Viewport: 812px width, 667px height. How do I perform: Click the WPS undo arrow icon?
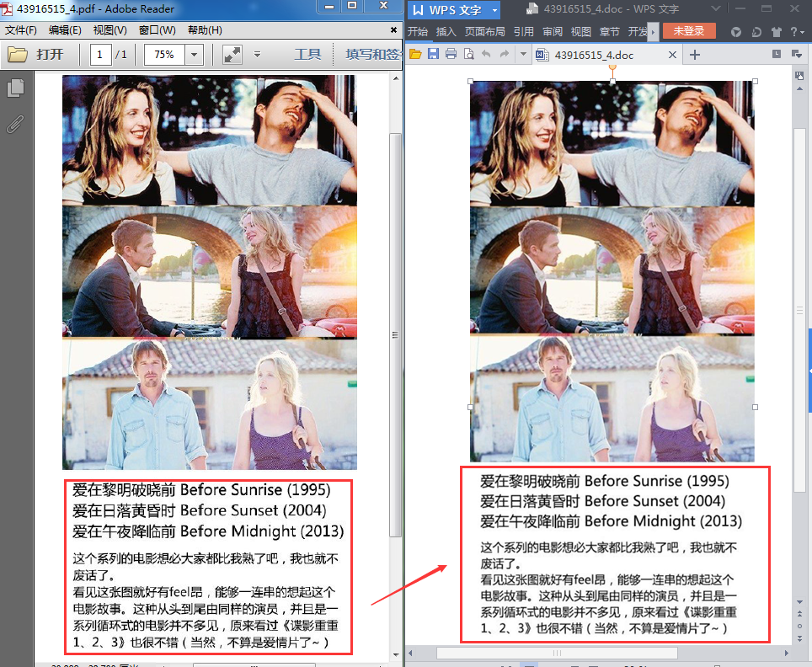pos(486,54)
